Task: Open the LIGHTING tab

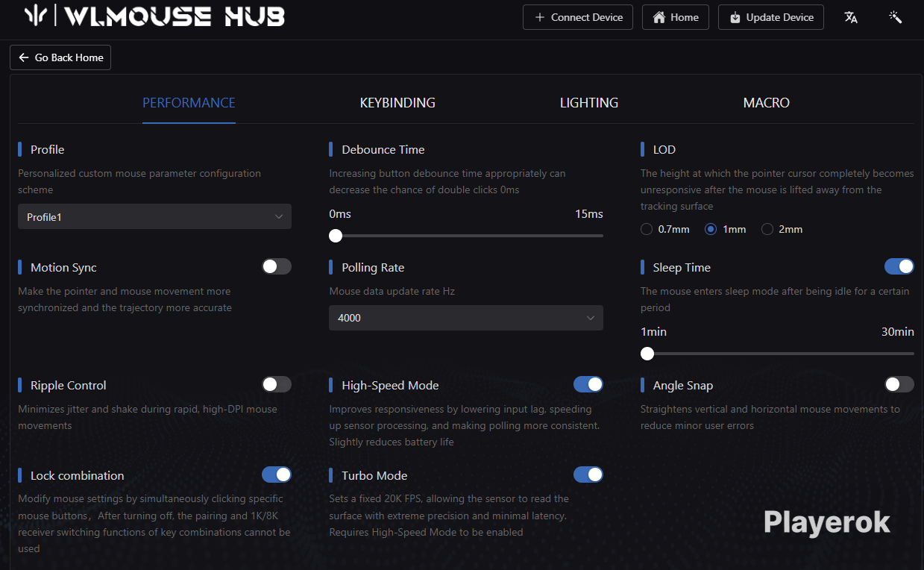Action: pyautogui.click(x=588, y=103)
